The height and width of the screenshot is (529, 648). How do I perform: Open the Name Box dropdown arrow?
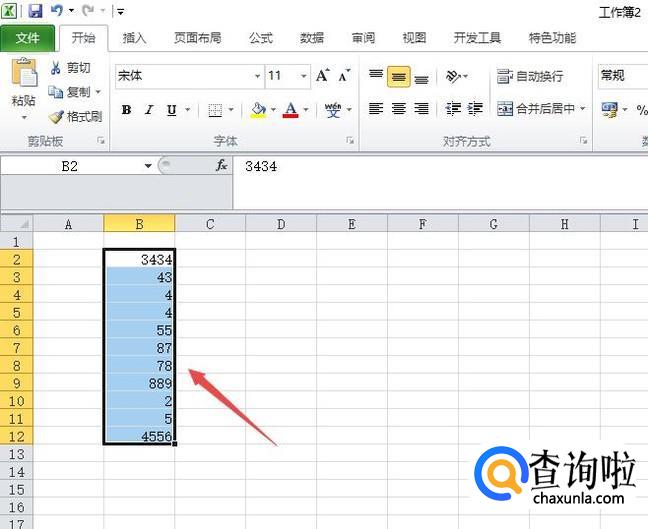148,166
